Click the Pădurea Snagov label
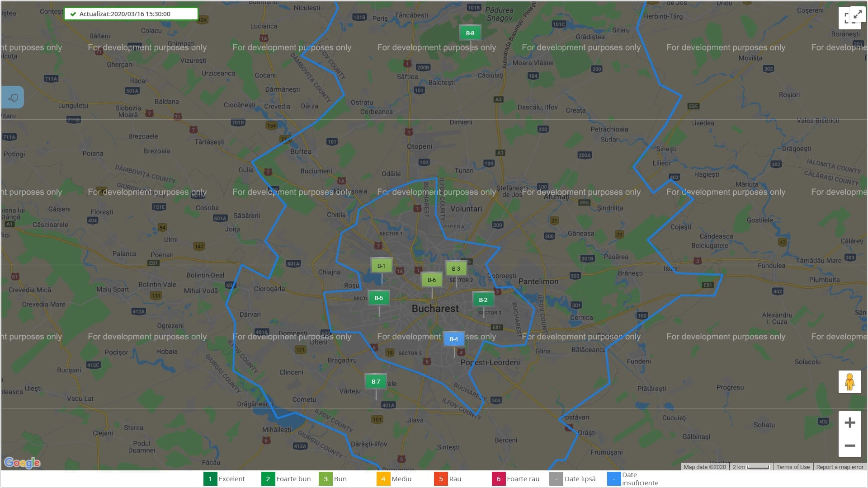 coord(499,14)
